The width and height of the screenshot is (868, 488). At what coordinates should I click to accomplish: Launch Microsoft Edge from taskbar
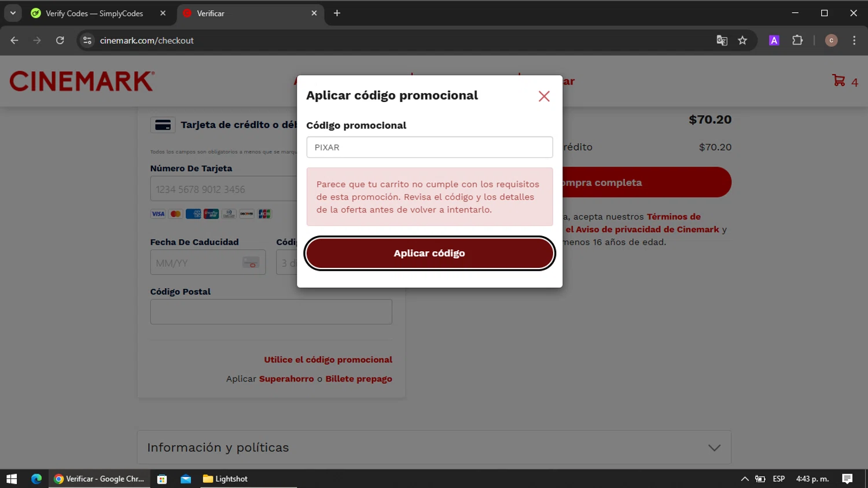pos(36,479)
